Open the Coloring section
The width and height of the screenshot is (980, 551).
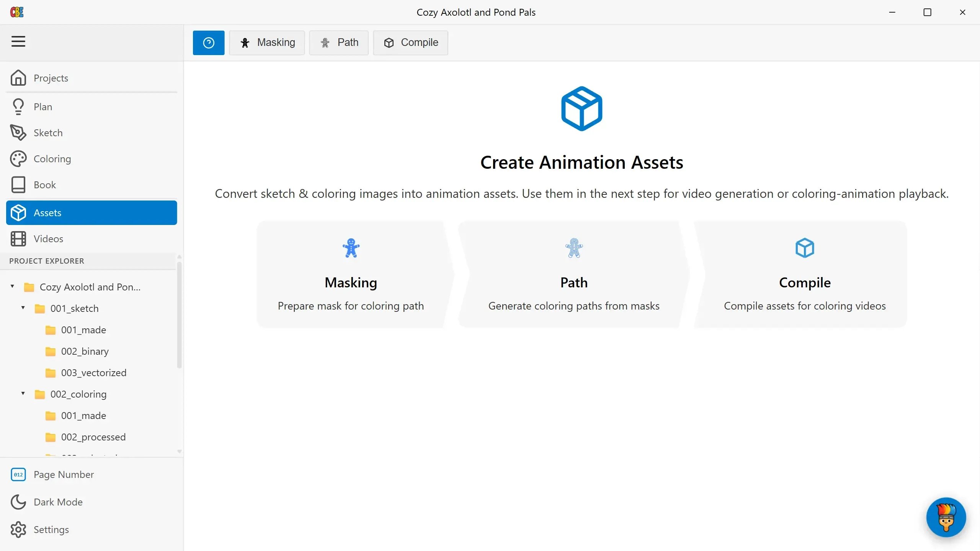point(91,159)
